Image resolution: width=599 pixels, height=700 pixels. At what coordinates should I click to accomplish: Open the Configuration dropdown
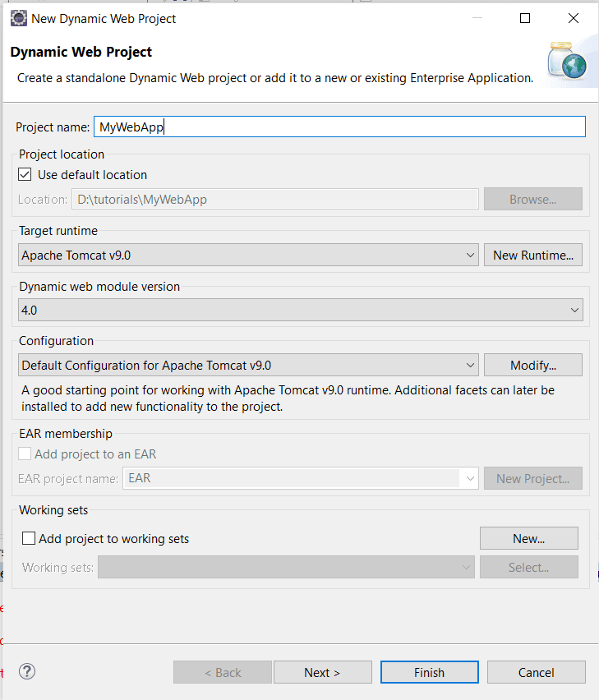469,365
